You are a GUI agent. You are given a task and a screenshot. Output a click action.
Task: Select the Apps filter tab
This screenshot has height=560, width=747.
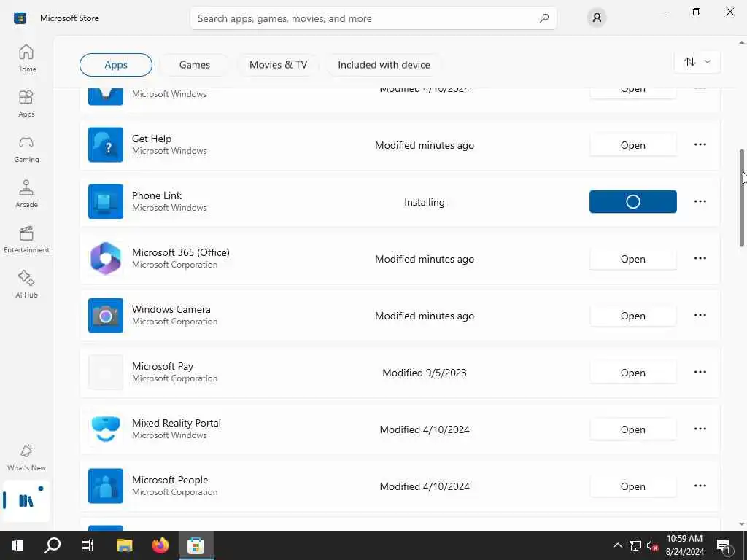tap(116, 65)
